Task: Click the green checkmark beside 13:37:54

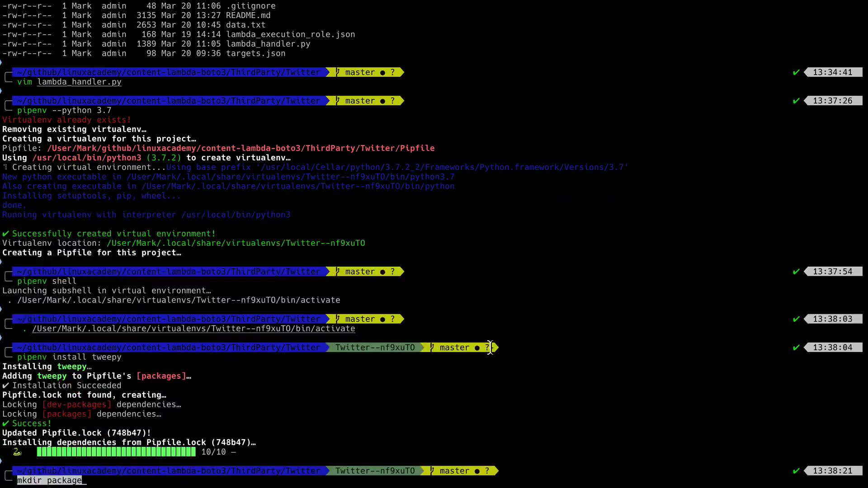Action: pos(796,272)
